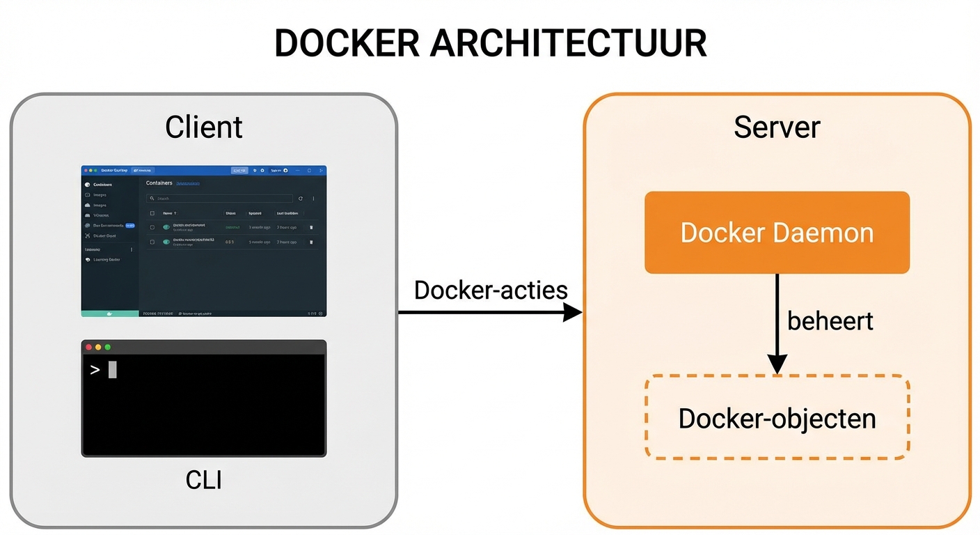Open the three-dot overflow menu beside refresh

(313, 199)
